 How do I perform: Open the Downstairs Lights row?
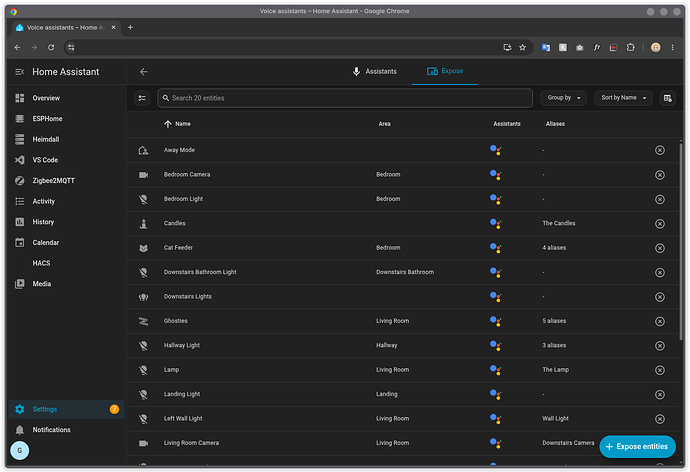click(x=402, y=297)
